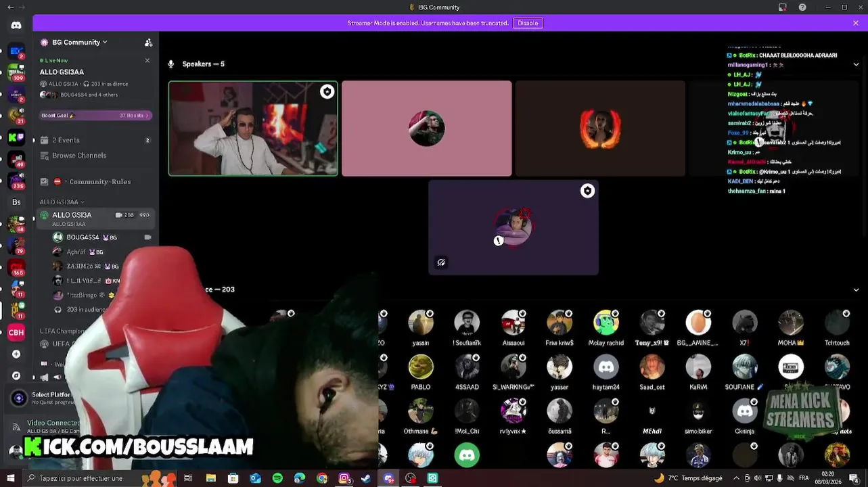The image size is (868, 487).
Task: Open audience member !Soufiani'k avatar
Action: pyautogui.click(x=467, y=323)
